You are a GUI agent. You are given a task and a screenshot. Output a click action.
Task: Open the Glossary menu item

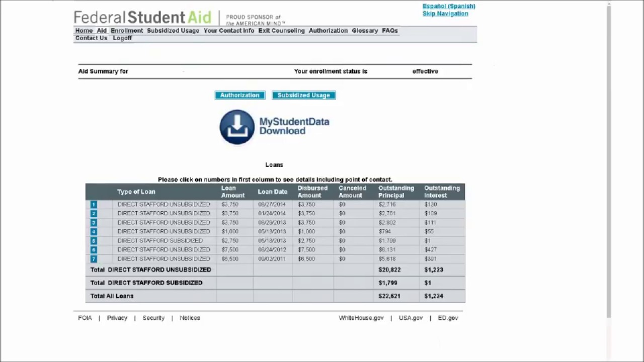(365, 31)
